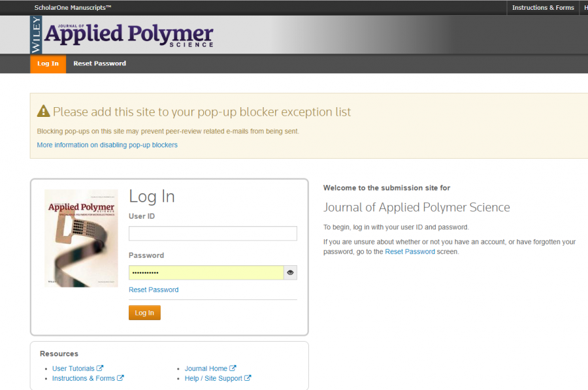This screenshot has width=588, height=390.
Task: Toggle the password visibility eye icon
Action: 290,272
